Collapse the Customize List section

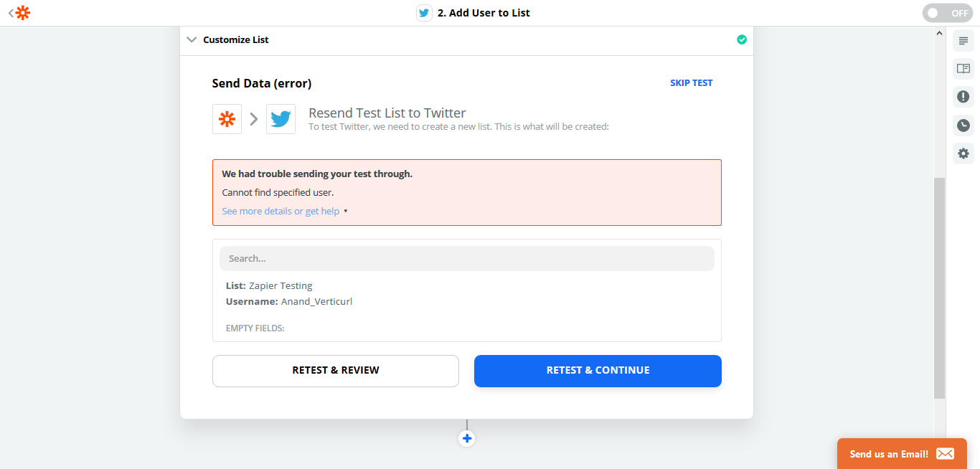pos(192,40)
